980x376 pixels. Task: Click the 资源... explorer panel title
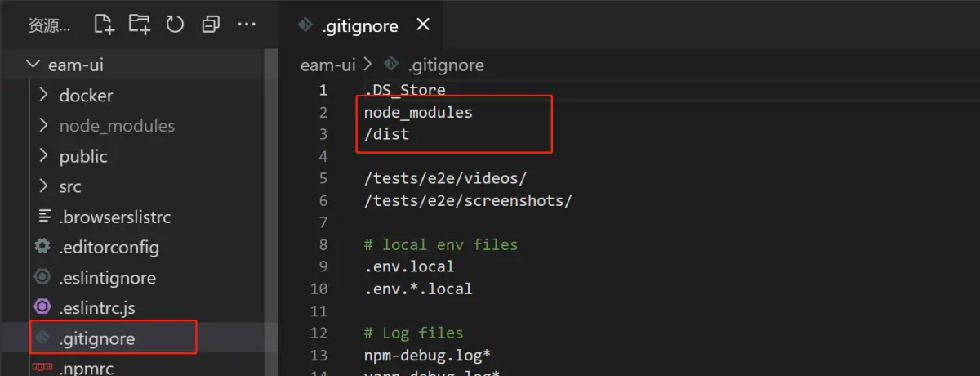point(50,25)
